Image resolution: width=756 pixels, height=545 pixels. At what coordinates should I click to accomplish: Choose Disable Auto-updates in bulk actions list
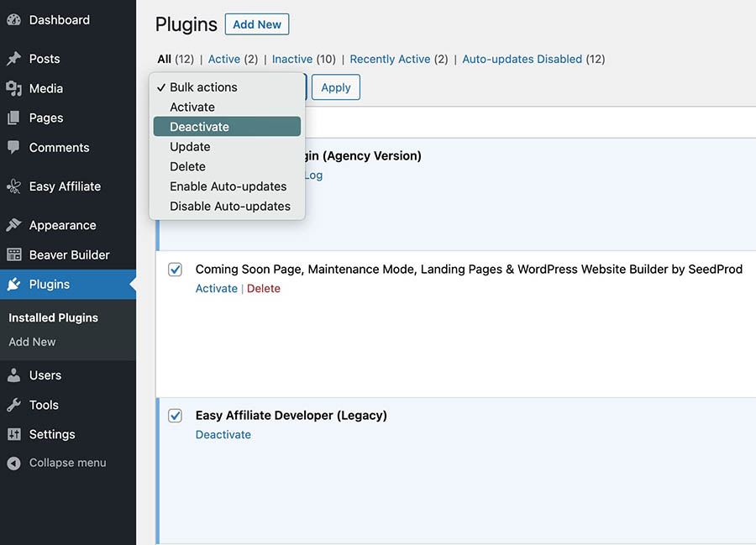[229, 206]
